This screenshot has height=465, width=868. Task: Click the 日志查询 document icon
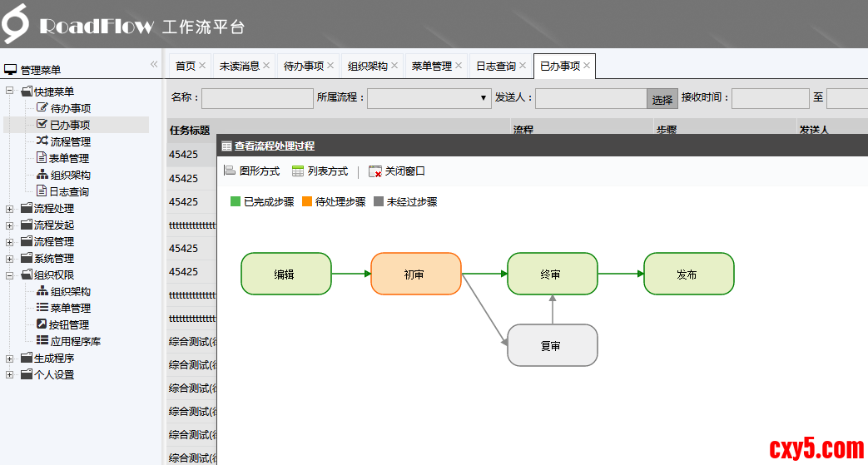pos(42,191)
